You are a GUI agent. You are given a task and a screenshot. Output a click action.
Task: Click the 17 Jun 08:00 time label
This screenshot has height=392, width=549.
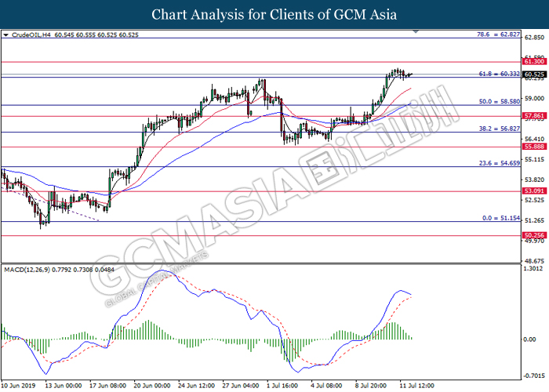108,386
